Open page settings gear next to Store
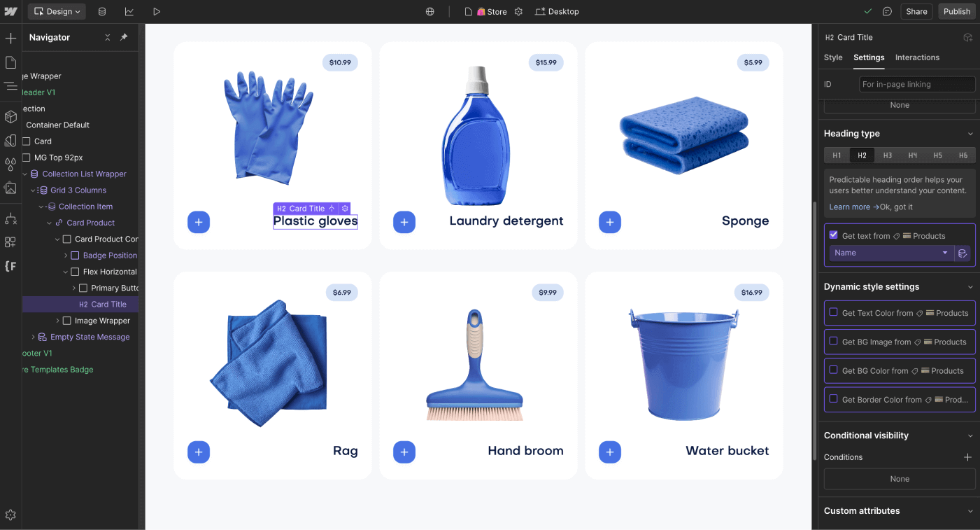980x530 pixels. tap(518, 11)
